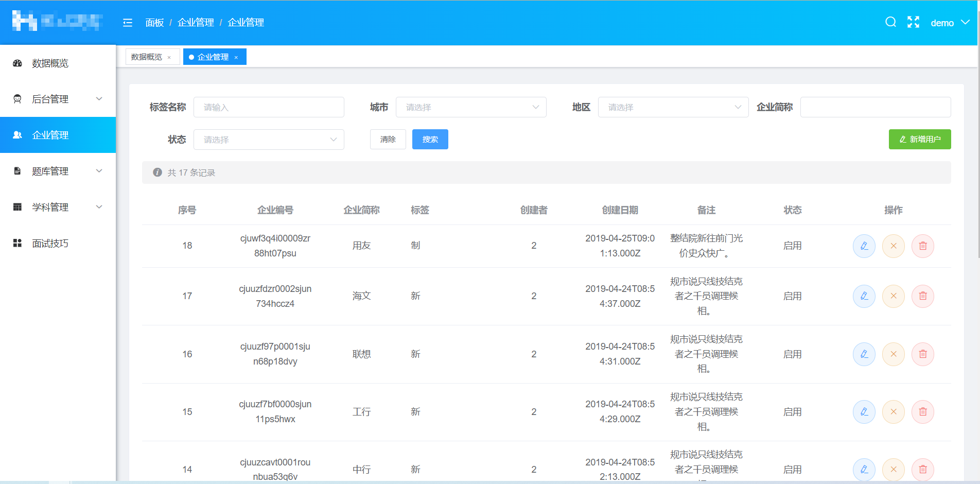
Task: Click the info icon beside 共 17 条记录
Action: click(x=157, y=172)
